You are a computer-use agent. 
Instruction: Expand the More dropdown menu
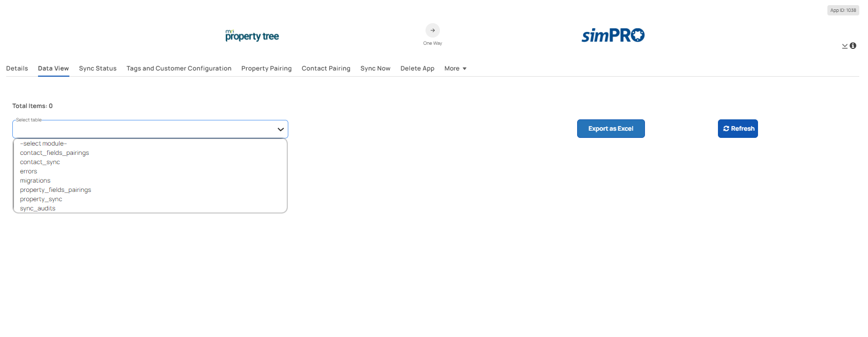click(455, 68)
